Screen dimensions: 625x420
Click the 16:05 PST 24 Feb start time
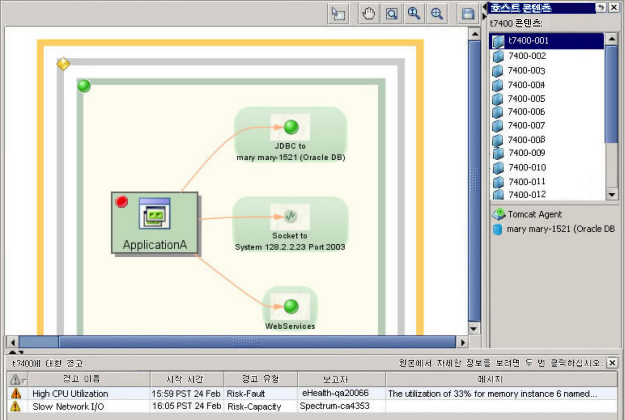[x=186, y=406]
